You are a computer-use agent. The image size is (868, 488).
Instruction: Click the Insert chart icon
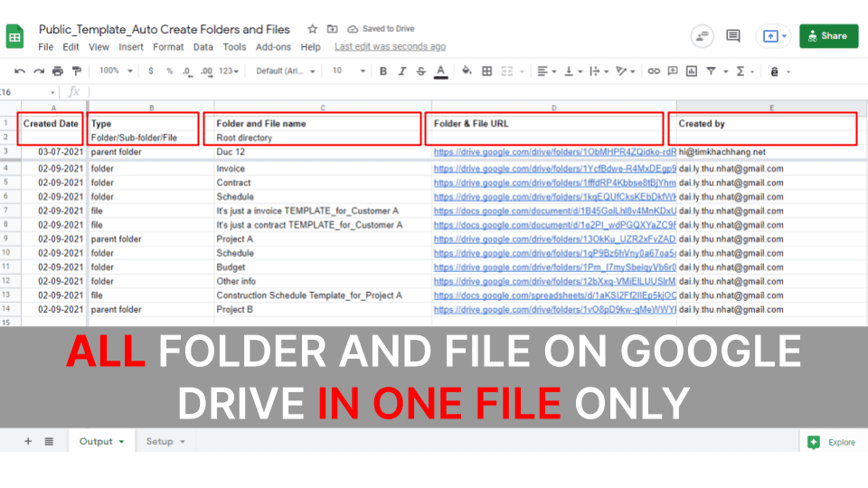pyautogui.click(x=692, y=71)
